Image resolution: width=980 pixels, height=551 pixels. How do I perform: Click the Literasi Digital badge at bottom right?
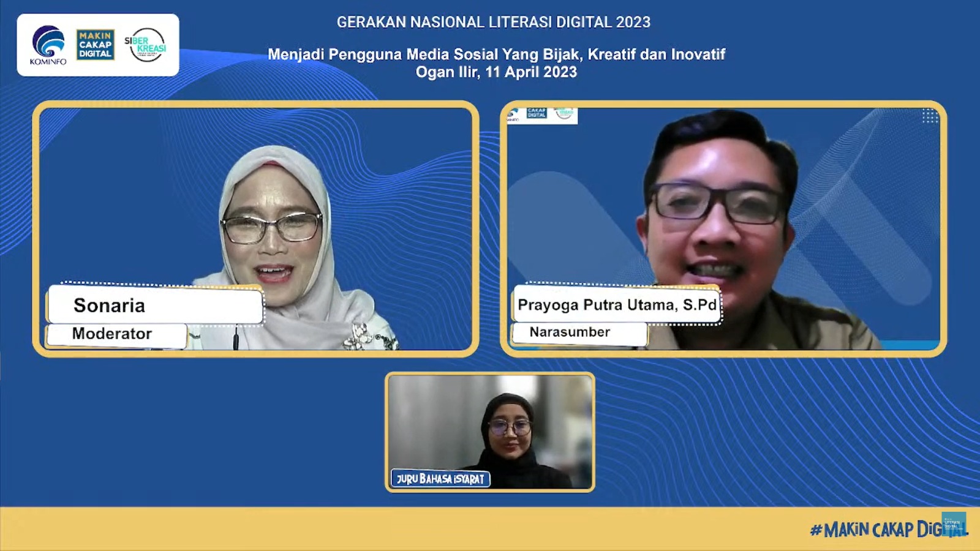[954, 525]
